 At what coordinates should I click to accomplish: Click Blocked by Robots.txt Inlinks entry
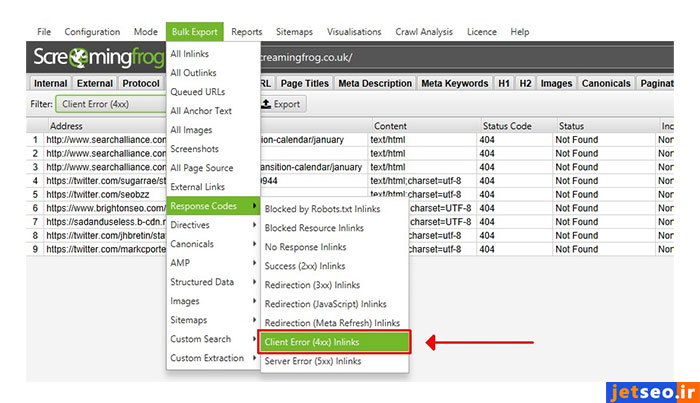pyautogui.click(x=322, y=209)
